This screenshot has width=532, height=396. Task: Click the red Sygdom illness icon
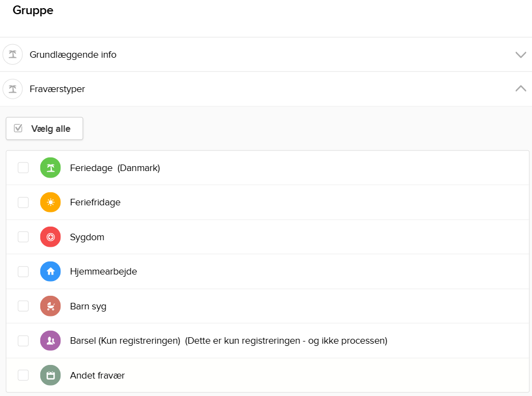coord(50,237)
